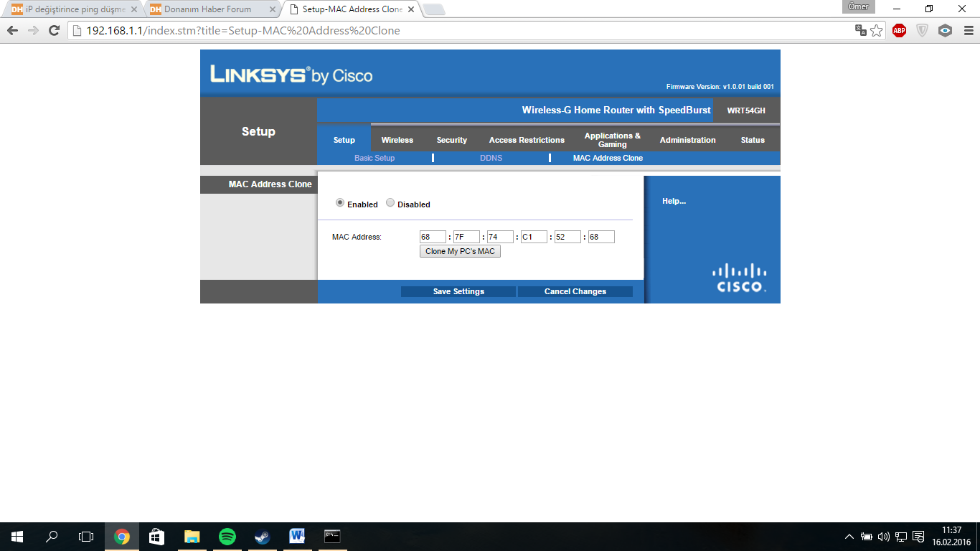Click the Clone My PC's MAC button
Screen dimensions: 980x551
click(460, 251)
